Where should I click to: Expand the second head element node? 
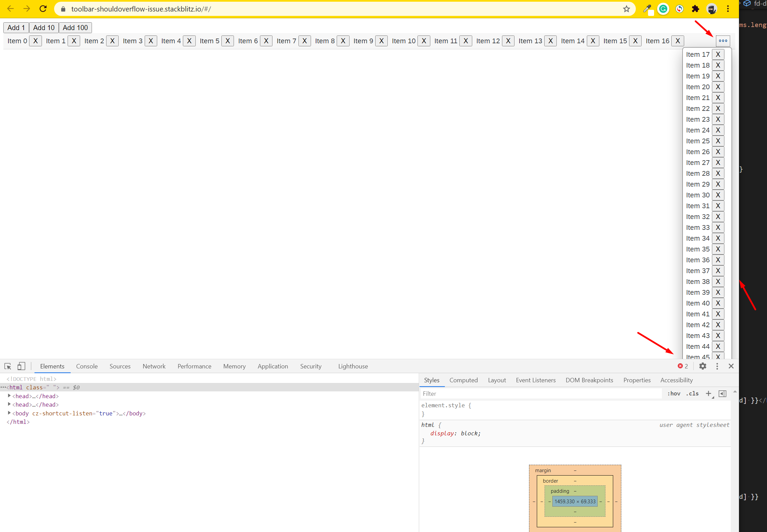pyautogui.click(x=9, y=404)
